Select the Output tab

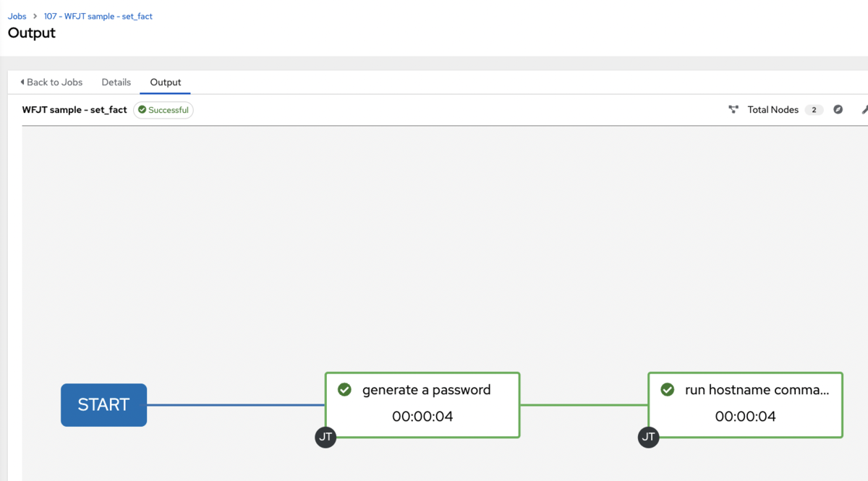pyautogui.click(x=166, y=82)
